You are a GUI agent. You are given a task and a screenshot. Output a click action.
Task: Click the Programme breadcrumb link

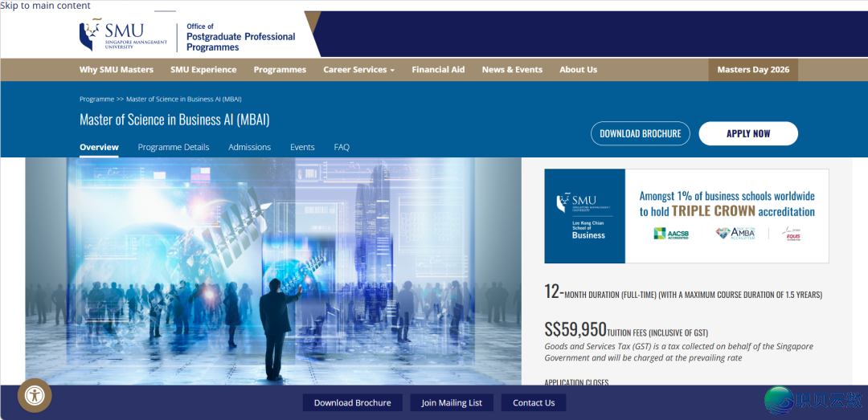tap(96, 99)
